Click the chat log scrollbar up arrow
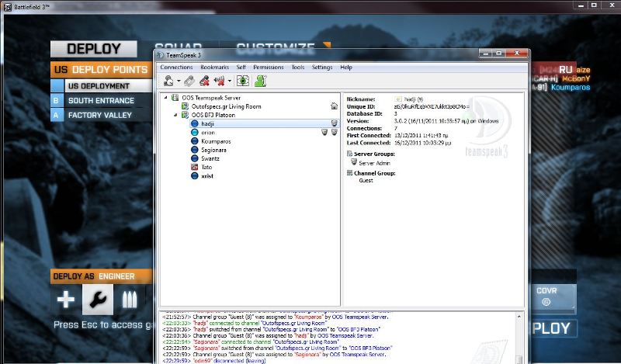The image size is (621, 364). pyautogui.click(x=519, y=317)
